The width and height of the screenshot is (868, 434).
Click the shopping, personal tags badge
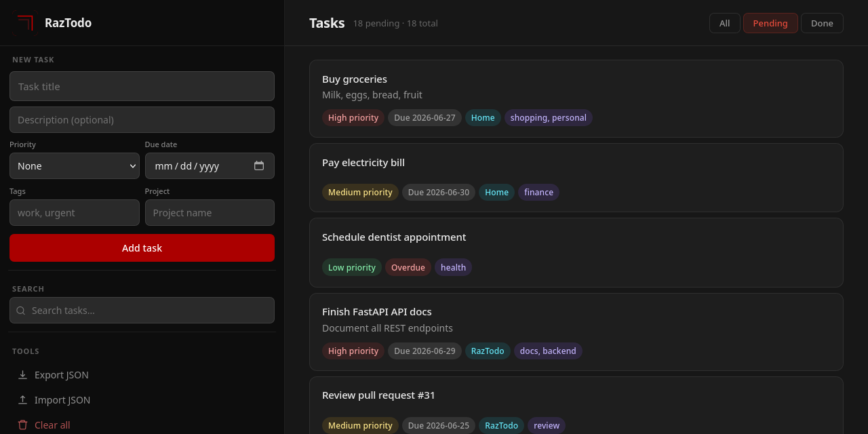(x=549, y=118)
